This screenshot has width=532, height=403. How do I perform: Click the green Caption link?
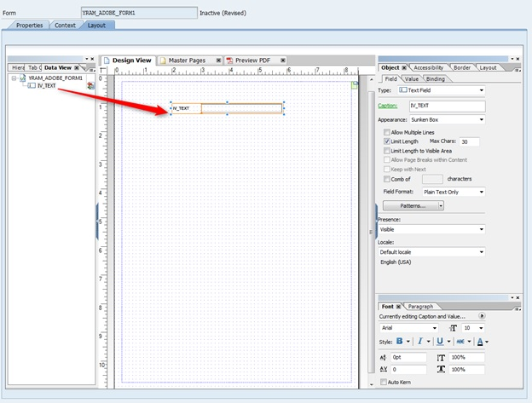click(387, 106)
